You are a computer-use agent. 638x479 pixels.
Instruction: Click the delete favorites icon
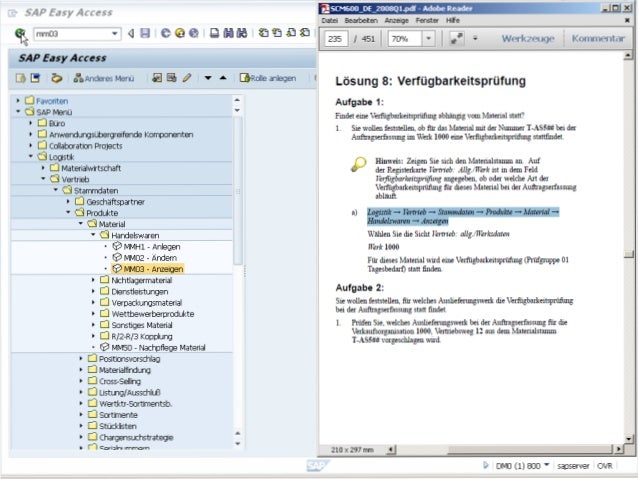pyautogui.click(x=171, y=78)
